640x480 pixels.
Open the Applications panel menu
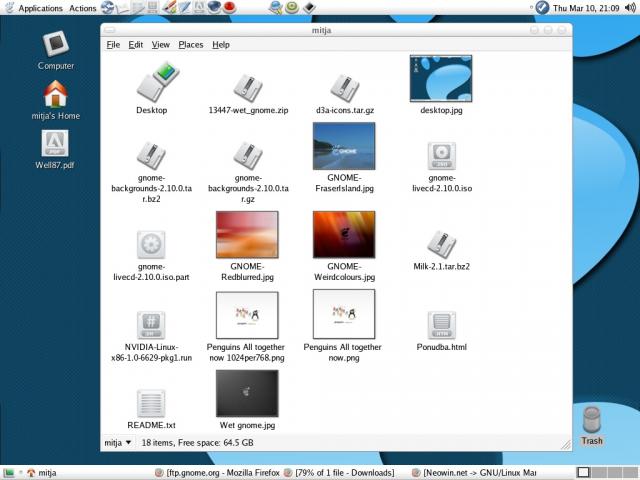click(x=40, y=8)
